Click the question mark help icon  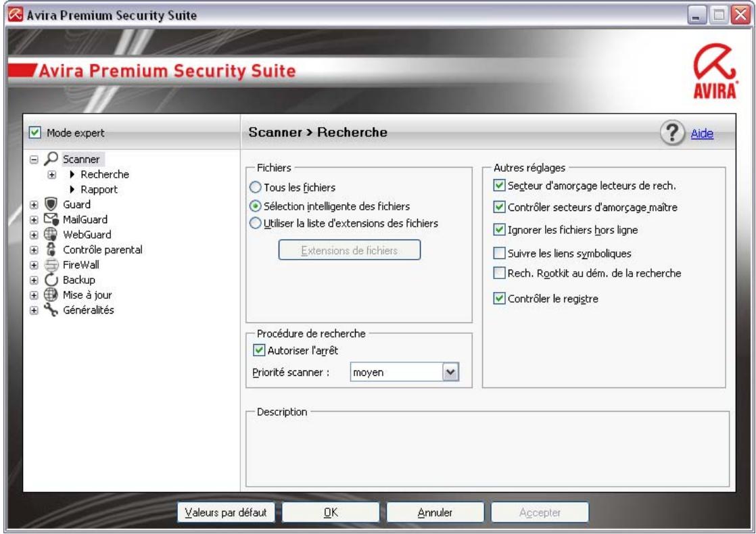[672, 132]
